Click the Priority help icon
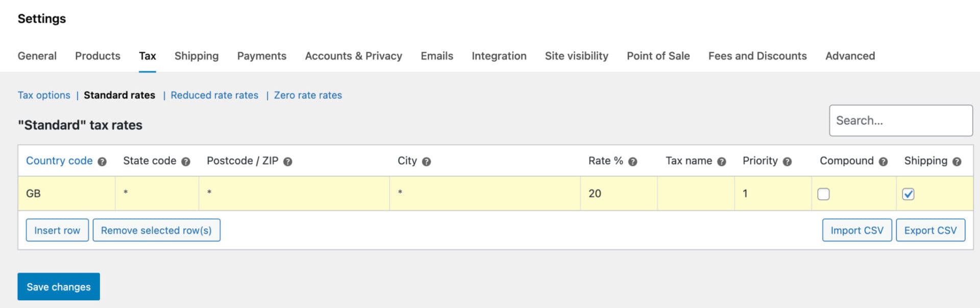The image size is (980, 308). click(x=788, y=161)
